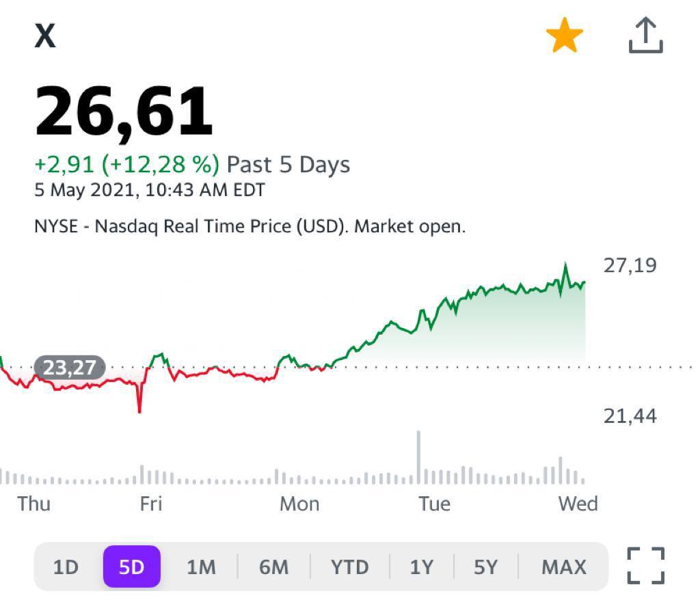Viewport: 700px width, 613px height.
Task: Tap the Thu label on the chart axis
Action: coord(34,504)
